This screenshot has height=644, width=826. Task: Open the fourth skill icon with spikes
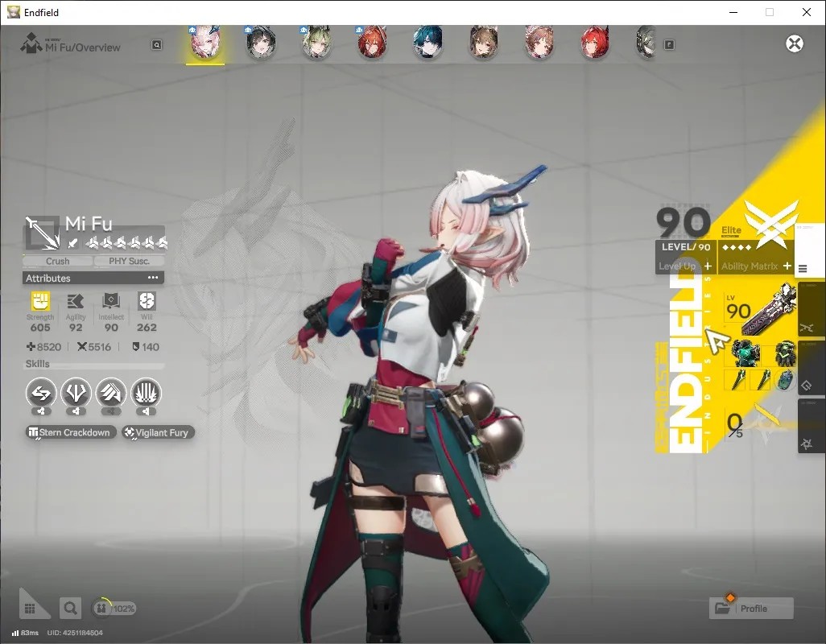click(146, 393)
